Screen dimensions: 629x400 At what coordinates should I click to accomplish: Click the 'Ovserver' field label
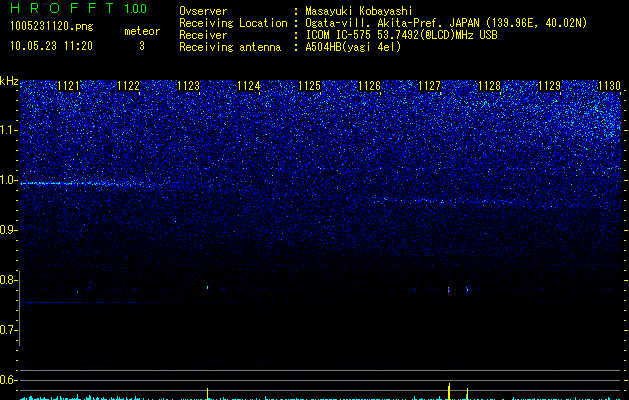click(203, 11)
